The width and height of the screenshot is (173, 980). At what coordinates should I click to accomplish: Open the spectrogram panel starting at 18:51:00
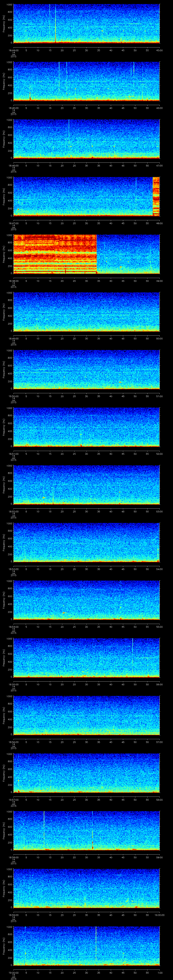(86, 427)
